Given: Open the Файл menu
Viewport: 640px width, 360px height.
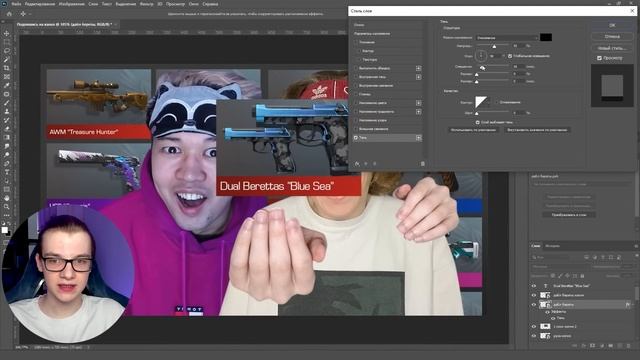Looking at the screenshot, I should (x=16, y=4).
